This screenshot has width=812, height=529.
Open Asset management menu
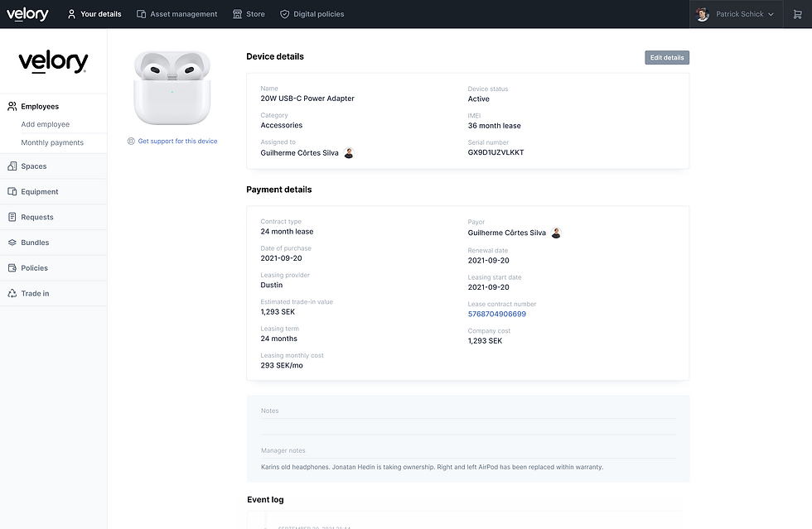176,14
